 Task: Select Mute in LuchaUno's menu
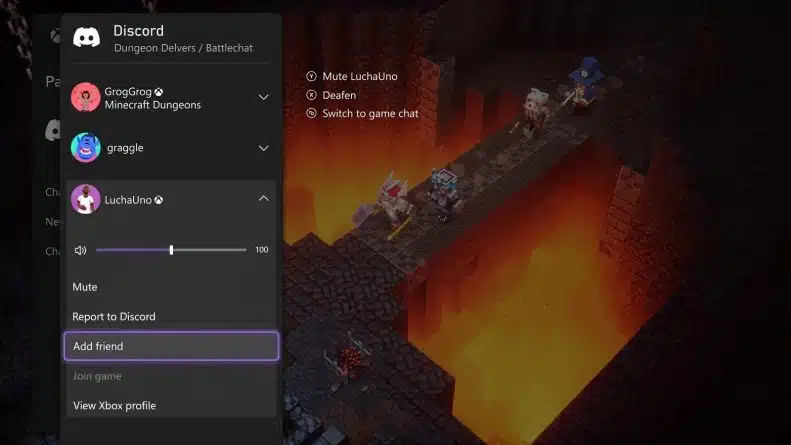pyautogui.click(x=85, y=287)
